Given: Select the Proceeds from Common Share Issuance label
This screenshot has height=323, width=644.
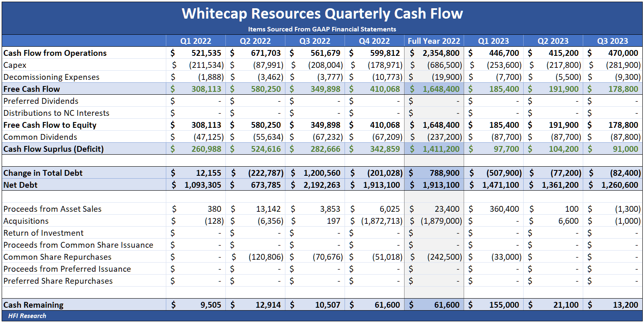Looking at the screenshot, I should click(78, 245).
